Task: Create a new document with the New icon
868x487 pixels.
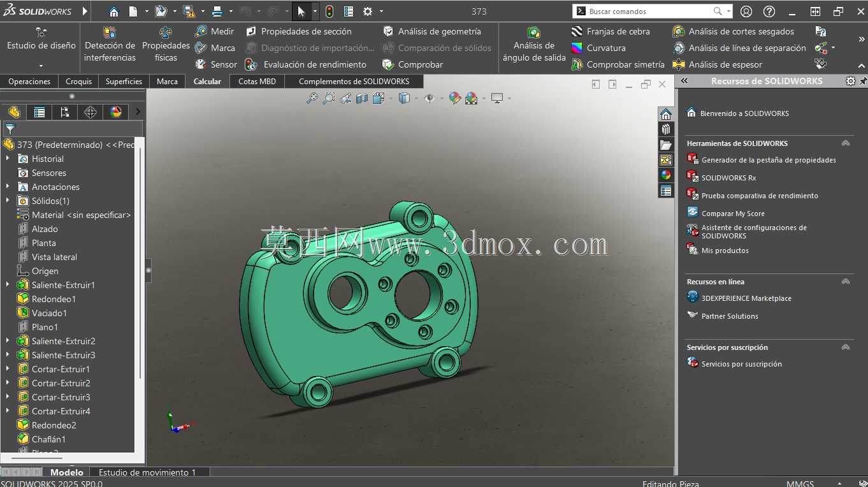Action: coord(133,11)
